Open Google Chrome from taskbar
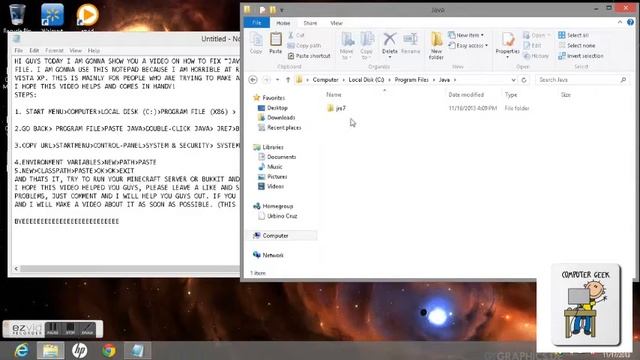 click(x=109, y=351)
